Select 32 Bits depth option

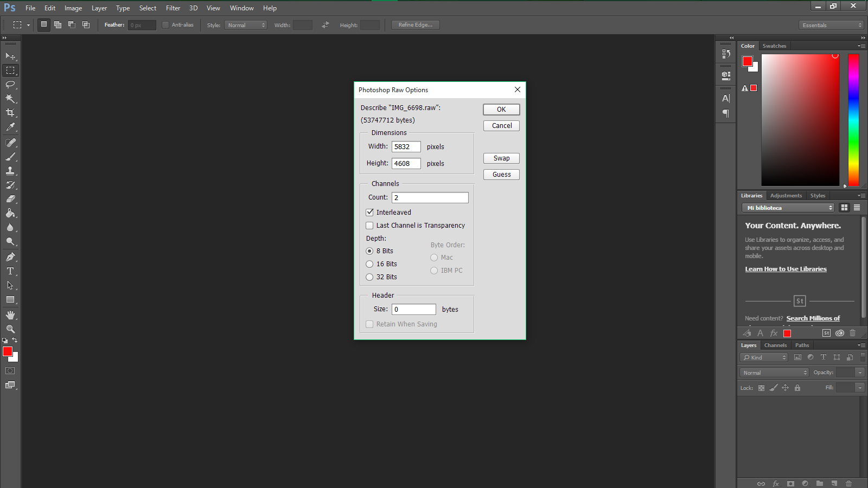pos(370,277)
